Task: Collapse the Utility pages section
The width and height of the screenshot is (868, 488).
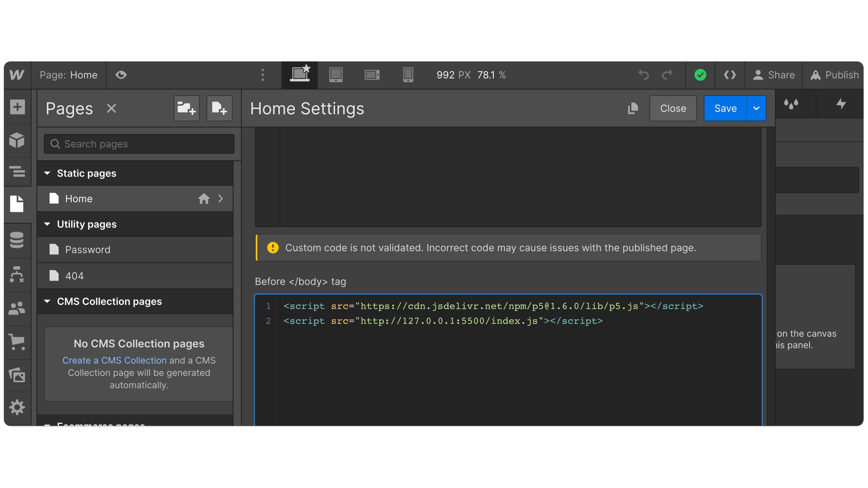Action: pos(47,224)
